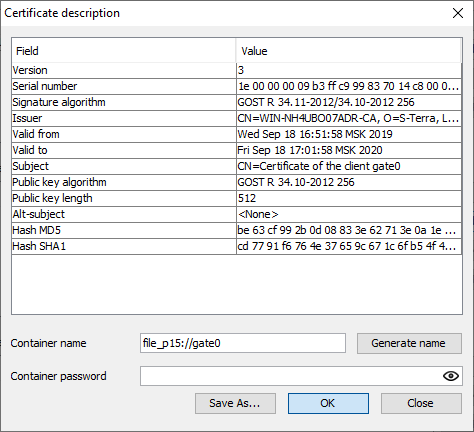Click the Generate name button

(409, 343)
